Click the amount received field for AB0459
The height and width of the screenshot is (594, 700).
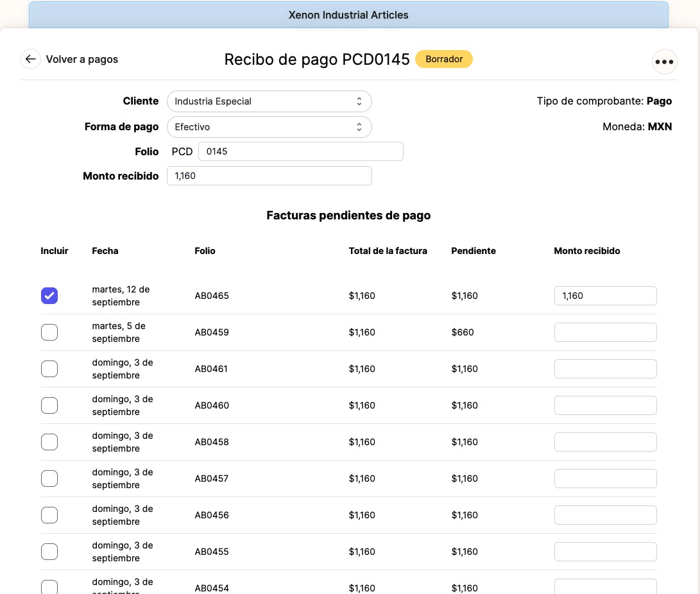pyautogui.click(x=604, y=332)
